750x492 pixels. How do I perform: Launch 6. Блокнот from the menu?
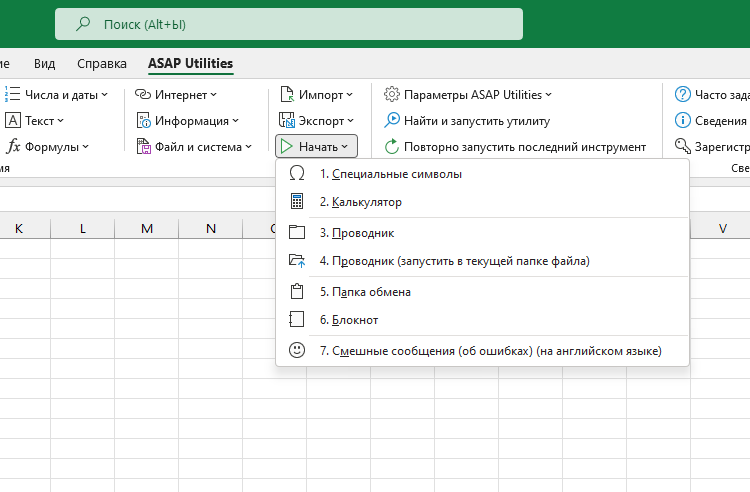coord(483,320)
